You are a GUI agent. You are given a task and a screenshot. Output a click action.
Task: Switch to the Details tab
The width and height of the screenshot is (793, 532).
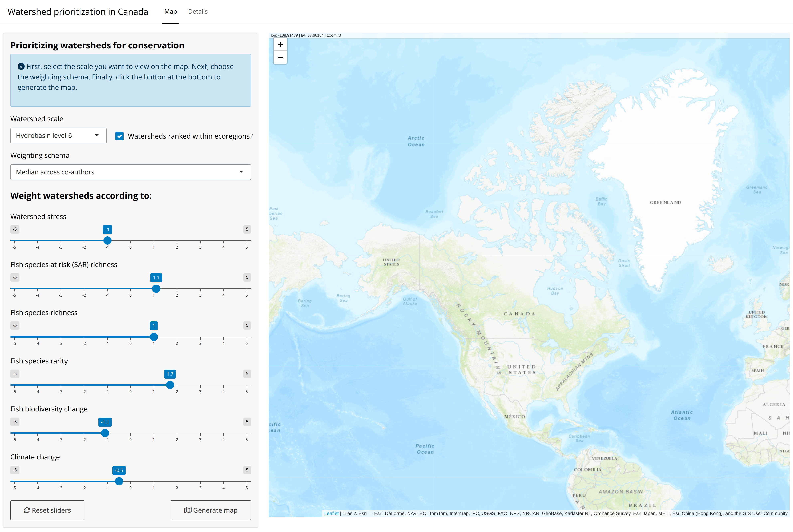click(x=198, y=12)
